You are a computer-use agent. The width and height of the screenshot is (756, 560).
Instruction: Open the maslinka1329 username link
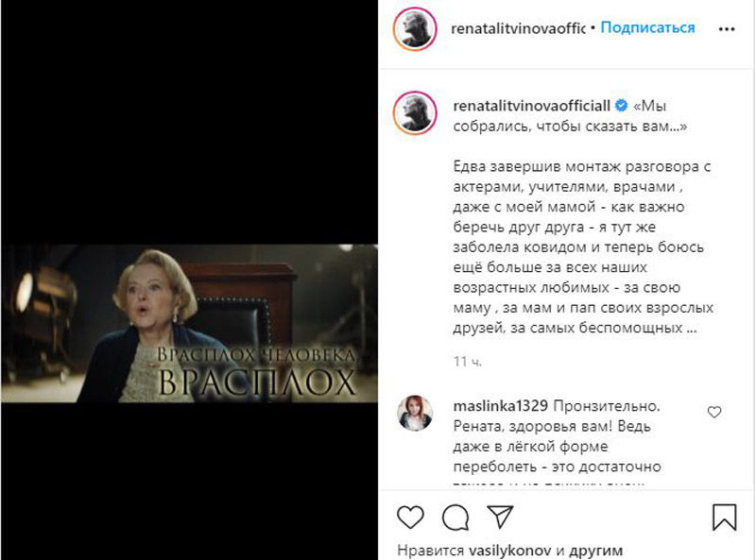[501, 406]
